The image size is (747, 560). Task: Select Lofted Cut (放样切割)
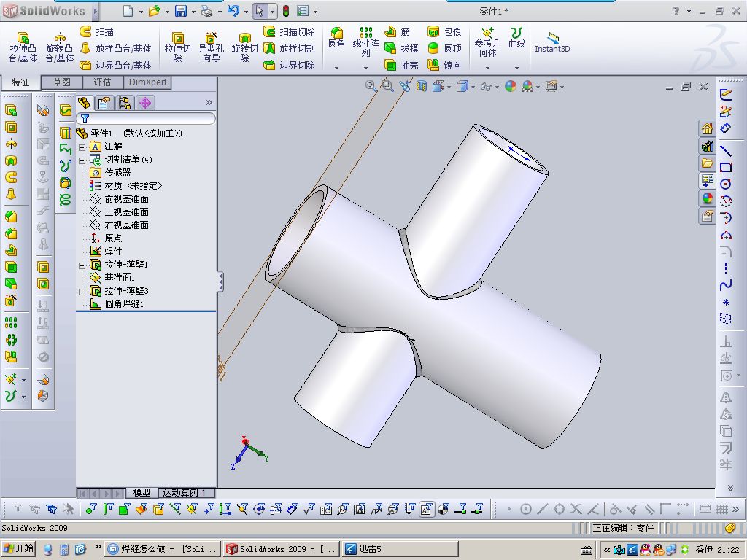point(289,49)
